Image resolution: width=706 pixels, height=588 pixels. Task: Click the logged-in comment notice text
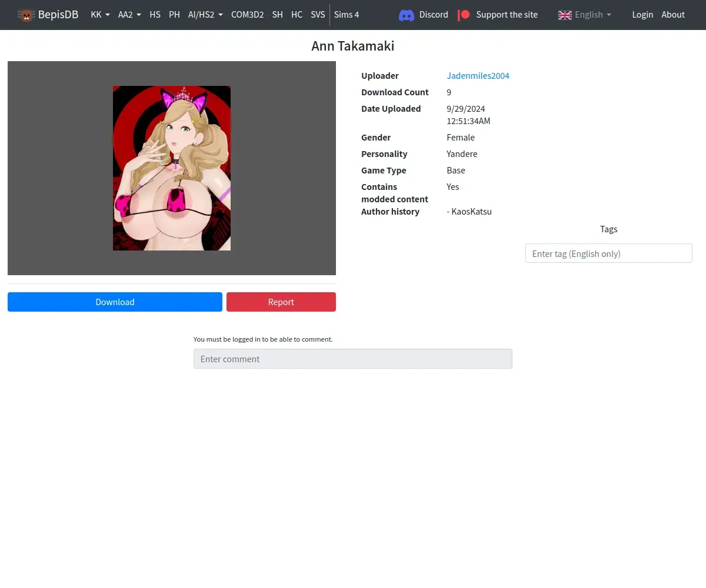click(x=263, y=339)
